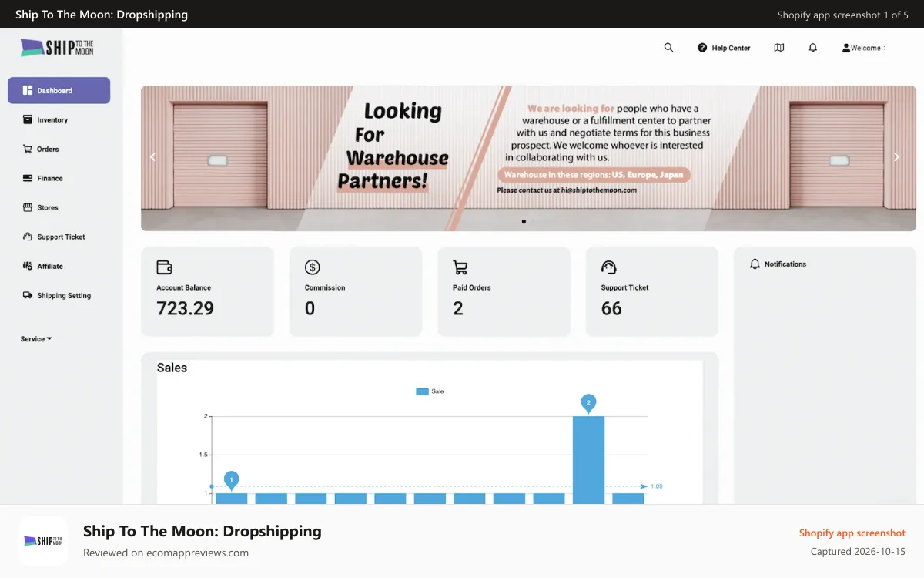Click the Ship To The Moon sidebar logo

click(x=57, y=48)
